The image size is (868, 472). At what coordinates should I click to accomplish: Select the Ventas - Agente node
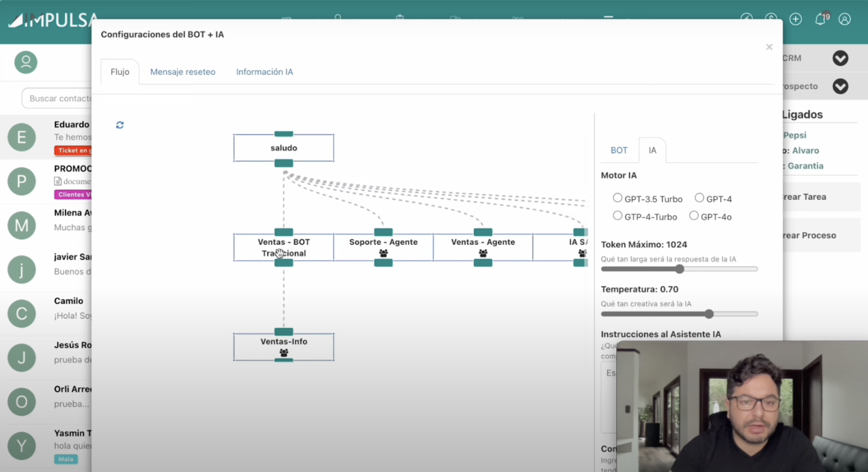point(483,247)
